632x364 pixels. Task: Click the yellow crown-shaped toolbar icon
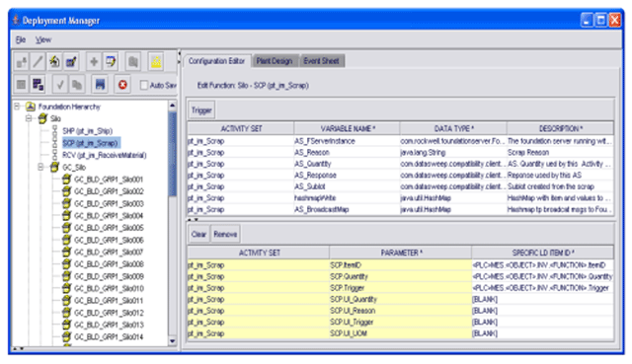point(156,61)
